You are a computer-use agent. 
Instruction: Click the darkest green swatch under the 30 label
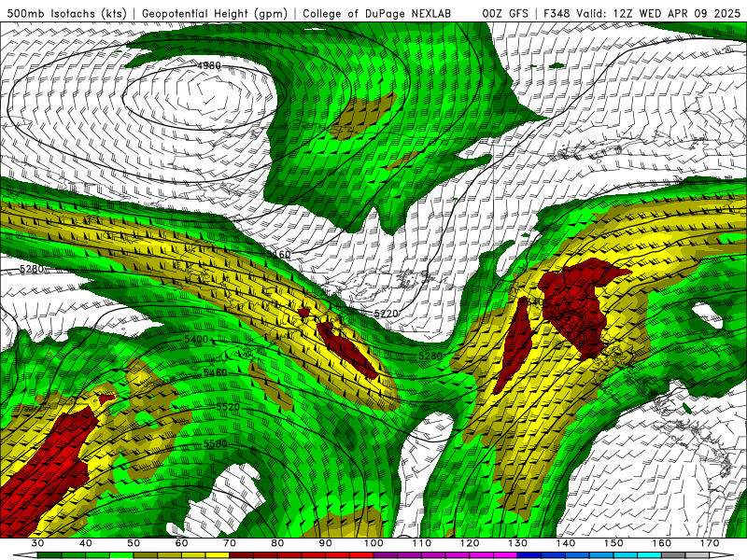tap(49, 555)
